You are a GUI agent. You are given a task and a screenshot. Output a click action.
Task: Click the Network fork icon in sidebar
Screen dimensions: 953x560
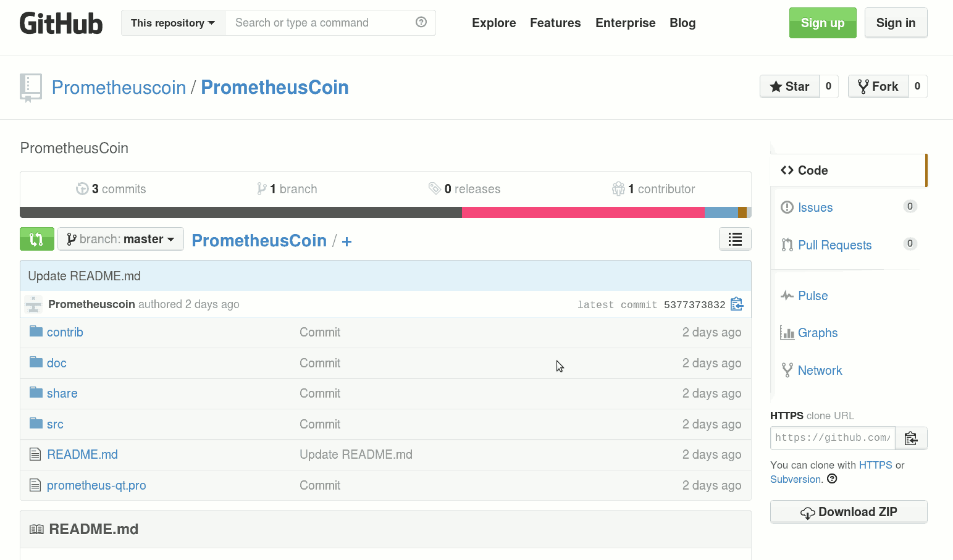(x=787, y=370)
